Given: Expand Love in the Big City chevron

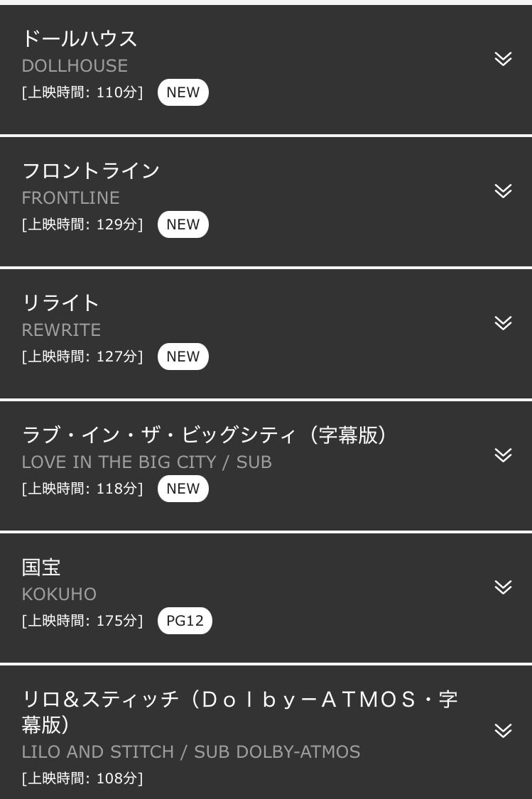Looking at the screenshot, I should 503,455.
